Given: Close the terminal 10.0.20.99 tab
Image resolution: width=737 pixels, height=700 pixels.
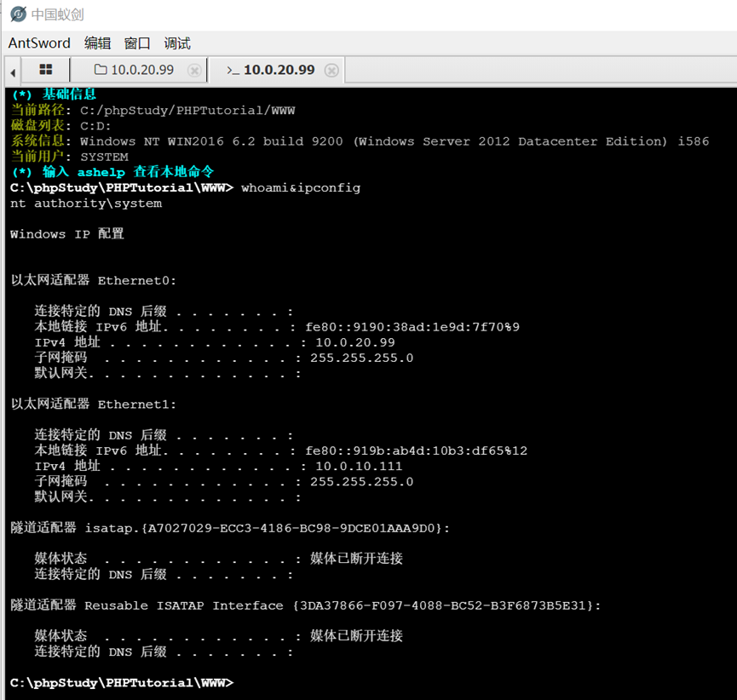Looking at the screenshot, I should [331, 71].
